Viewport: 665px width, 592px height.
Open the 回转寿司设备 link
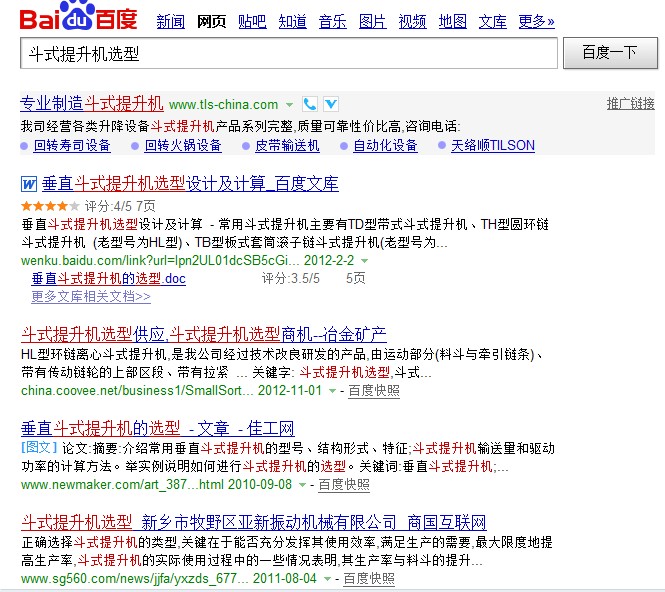(72, 145)
